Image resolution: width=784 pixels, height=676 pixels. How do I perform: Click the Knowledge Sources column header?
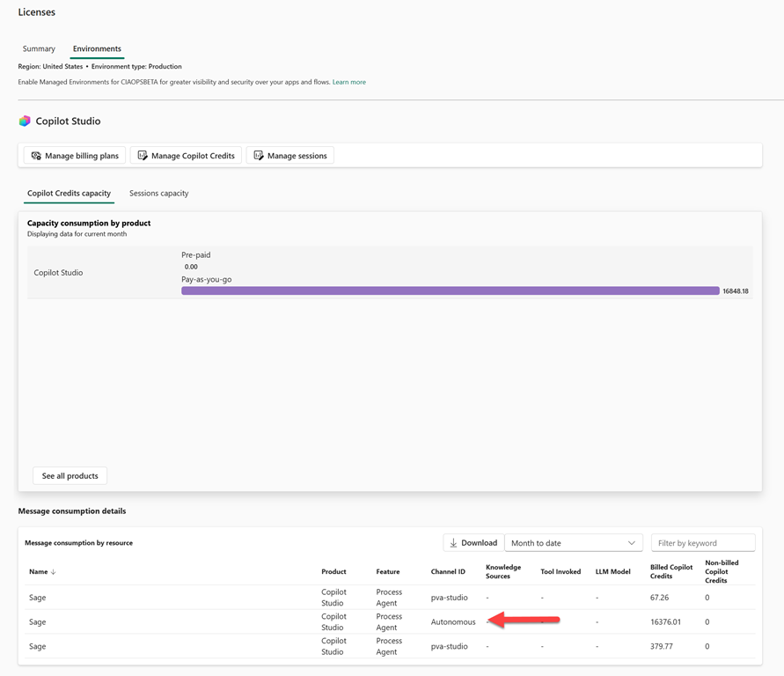pos(503,571)
